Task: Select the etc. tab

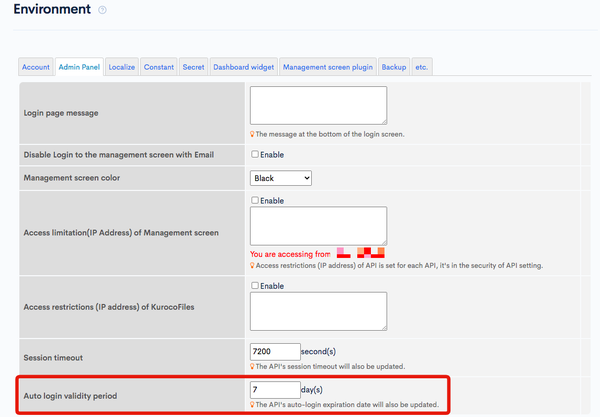Action: coord(422,67)
